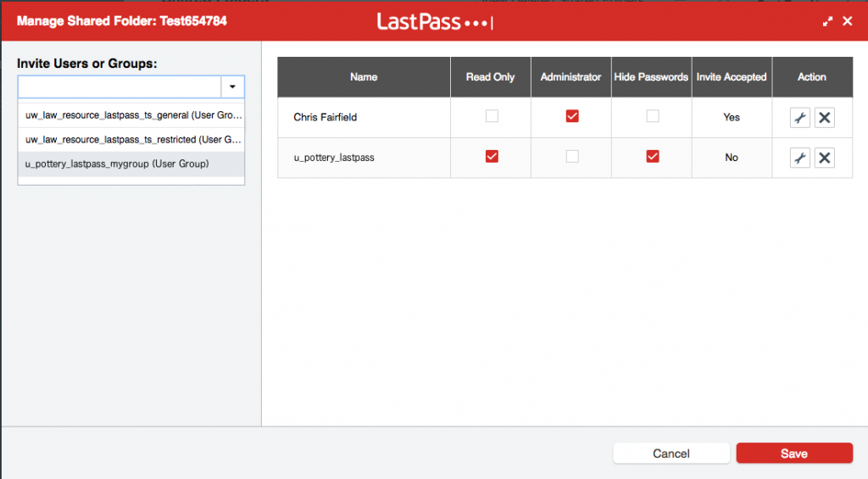Toggle Read Only for Chris Fairfield

492,116
